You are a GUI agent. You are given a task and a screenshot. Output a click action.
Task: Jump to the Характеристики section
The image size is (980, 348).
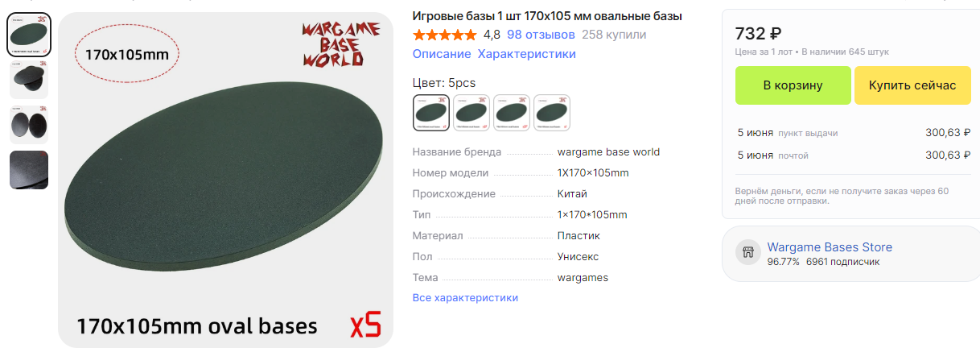point(527,54)
